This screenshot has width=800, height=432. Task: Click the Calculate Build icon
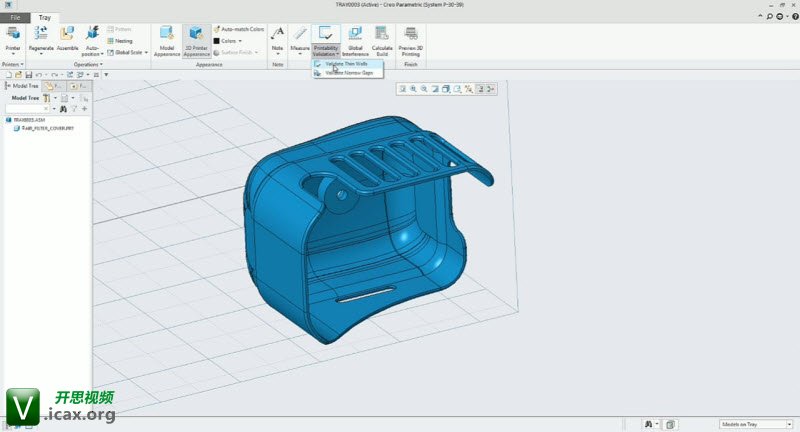[x=382, y=34]
